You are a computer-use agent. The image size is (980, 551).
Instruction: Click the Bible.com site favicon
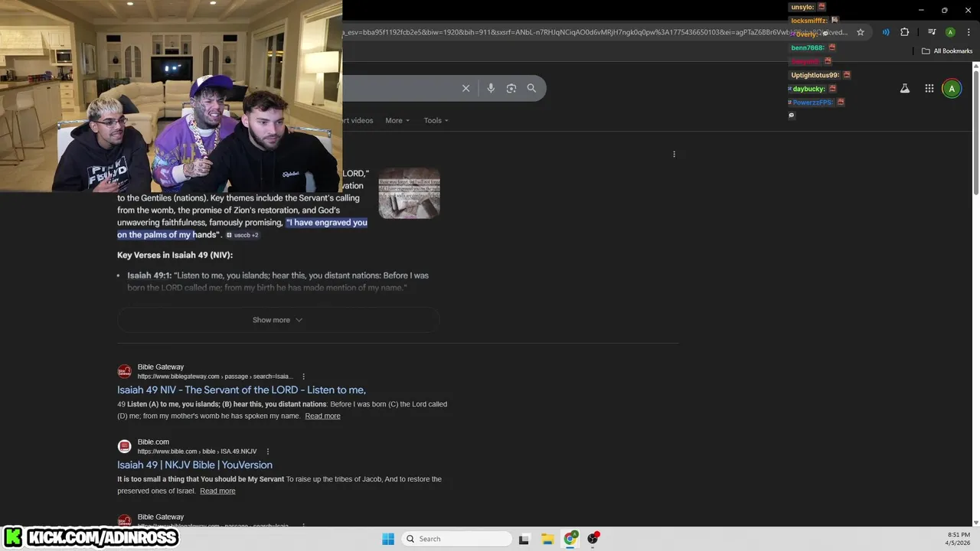124,446
